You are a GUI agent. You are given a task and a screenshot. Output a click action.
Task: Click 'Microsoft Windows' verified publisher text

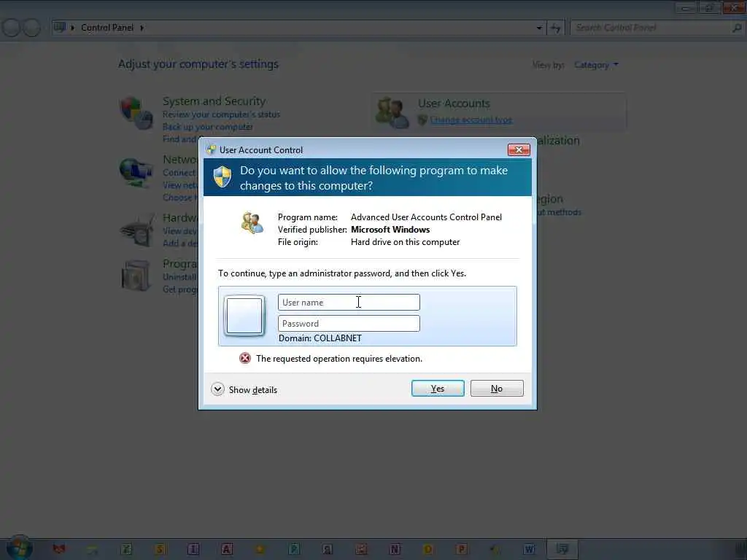click(x=390, y=230)
